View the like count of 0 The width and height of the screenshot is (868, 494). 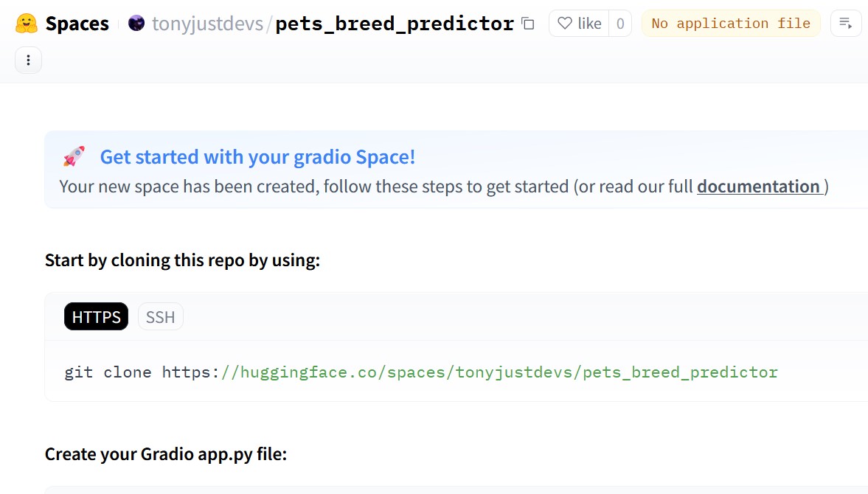coord(620,24)
